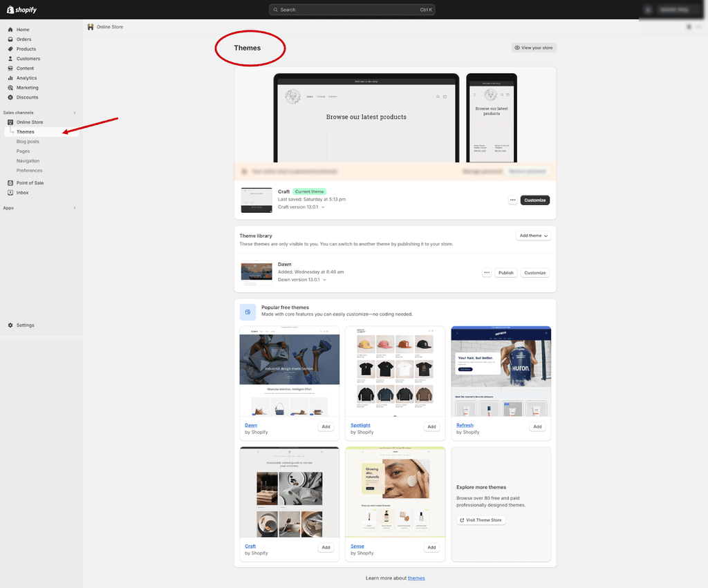Viewport: 708px width, 588px height.
Task: Open Pages in the sidebar
Action: click(23, 151)
